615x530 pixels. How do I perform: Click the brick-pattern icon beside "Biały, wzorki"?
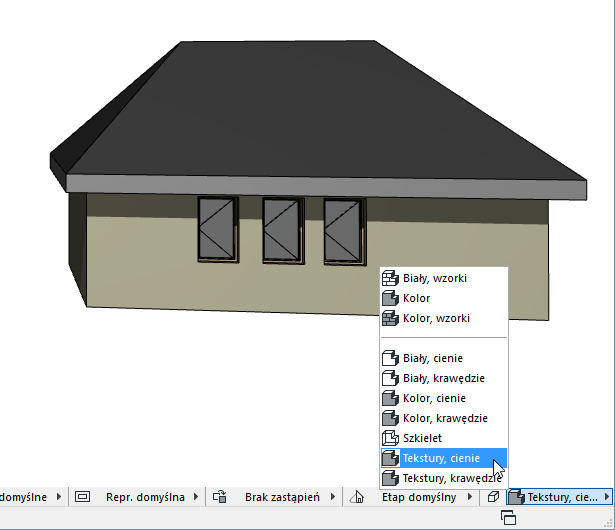click(x=390, y=278)
